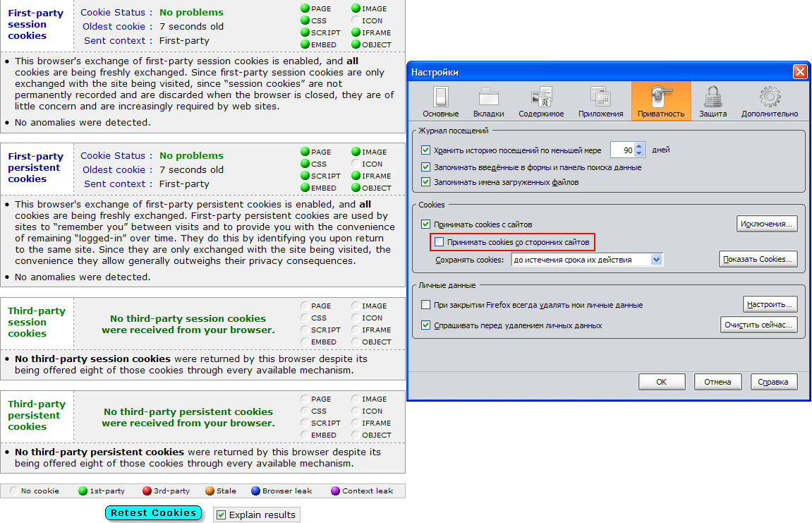Screen dimensions: 812x523
Task: Open the Защита tab
Action: pos(713,102)
